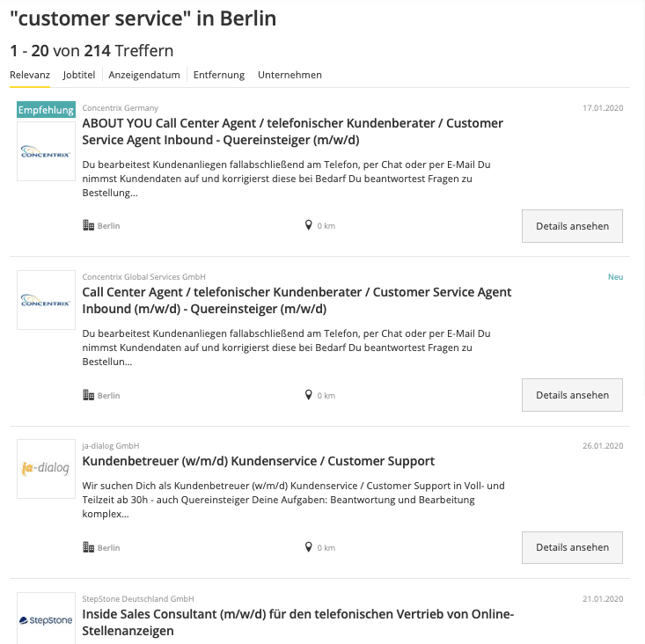645x644 pixels.
Task: Sort results by Unternehmen
Action: [290, 75]
